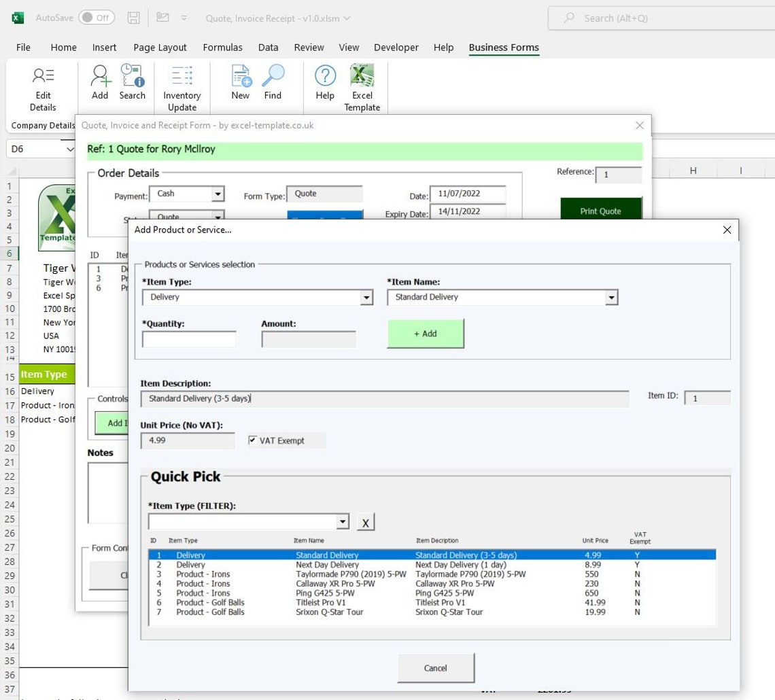The height and width of the screenshot is (700, 775).
Task: Click the Excel Template icon
Action: click(362, 77)
